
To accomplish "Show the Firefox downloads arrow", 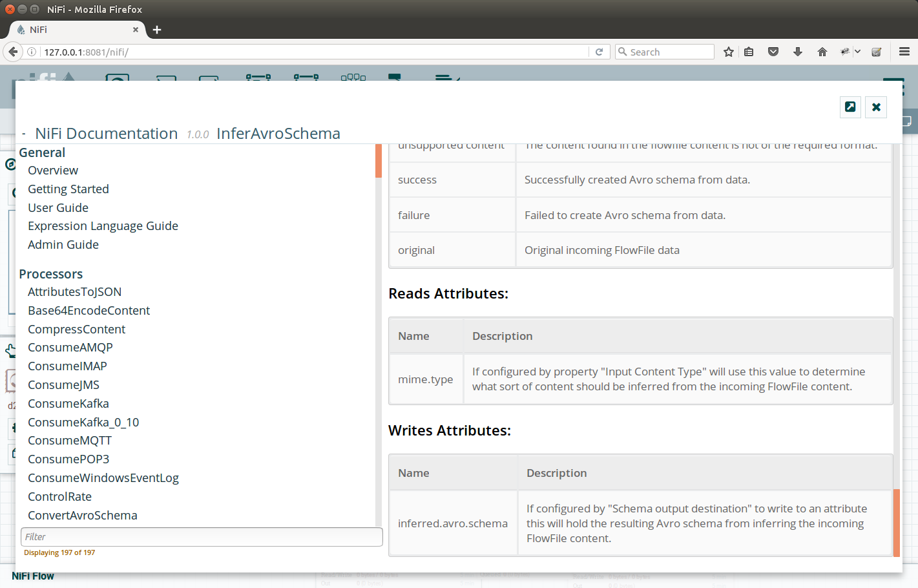I will 798,52.
